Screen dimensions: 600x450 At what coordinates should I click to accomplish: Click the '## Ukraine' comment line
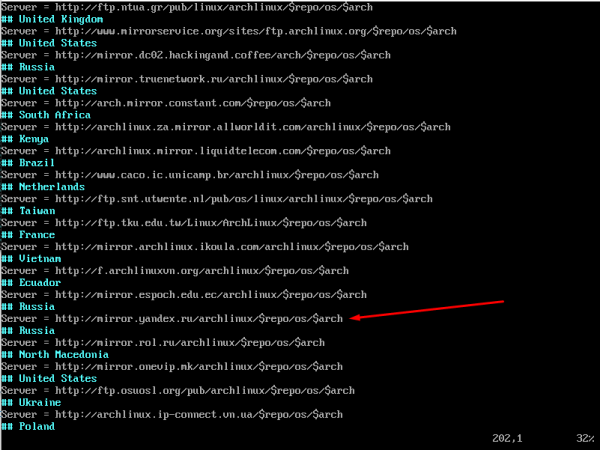coord(31,403)
